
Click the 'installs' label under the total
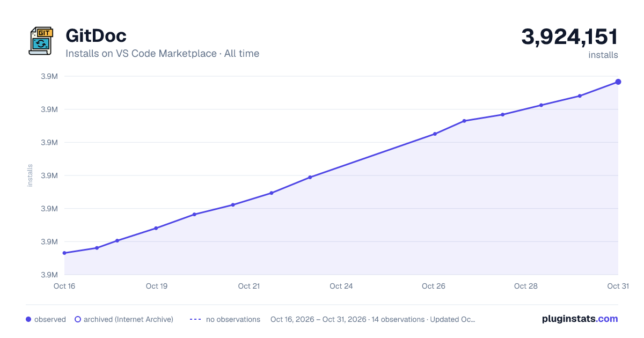tap(603, 55)
